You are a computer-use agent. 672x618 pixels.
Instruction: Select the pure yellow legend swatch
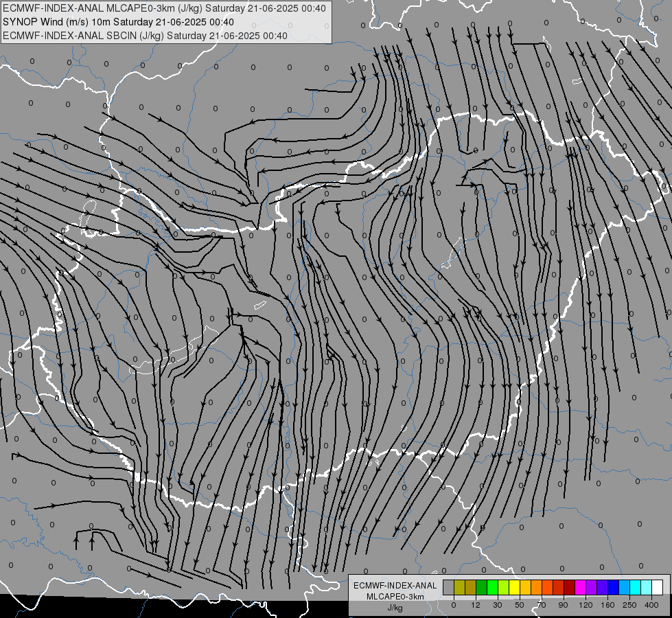[514, 587]
